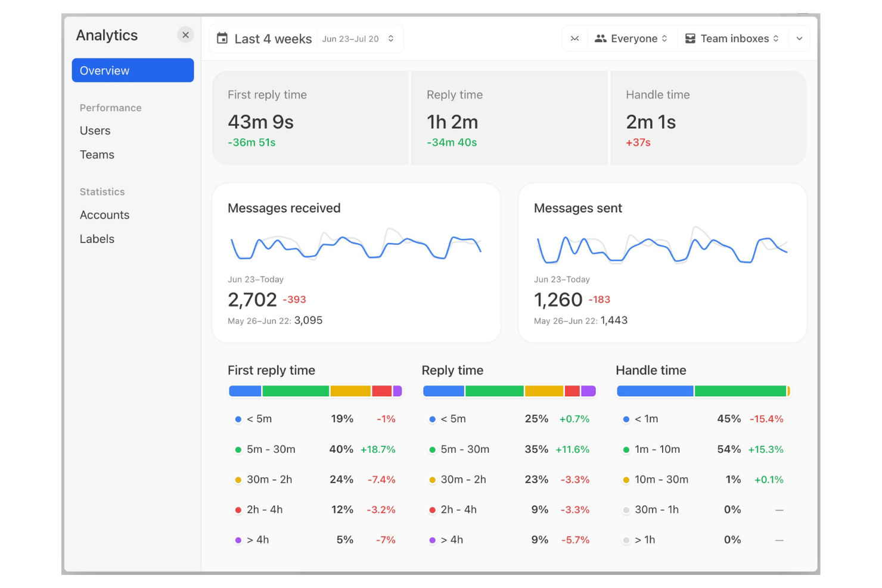Screen dimensions: 882x588
Task: Click the purple dot for over 4h reply time
Action: 432,540
